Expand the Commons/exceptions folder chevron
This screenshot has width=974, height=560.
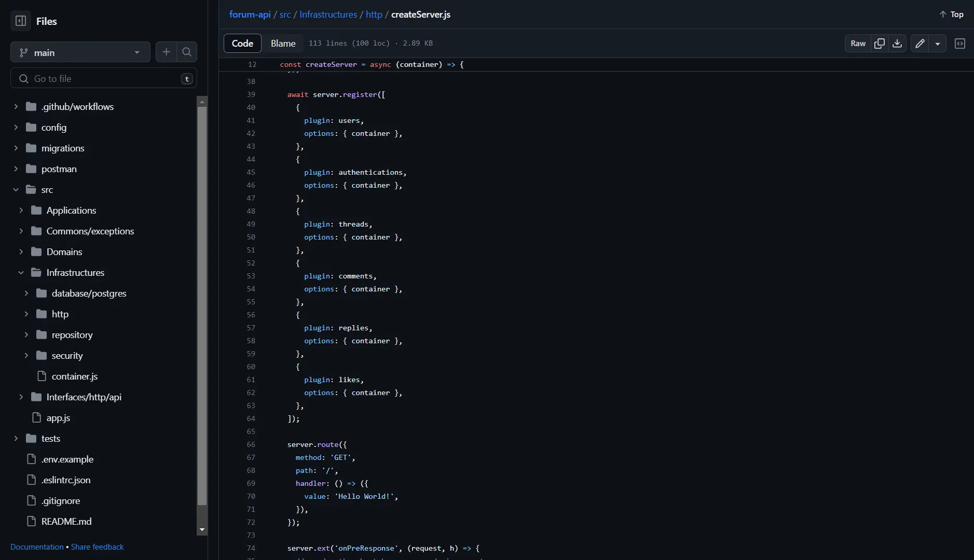[x=21, y=231]
